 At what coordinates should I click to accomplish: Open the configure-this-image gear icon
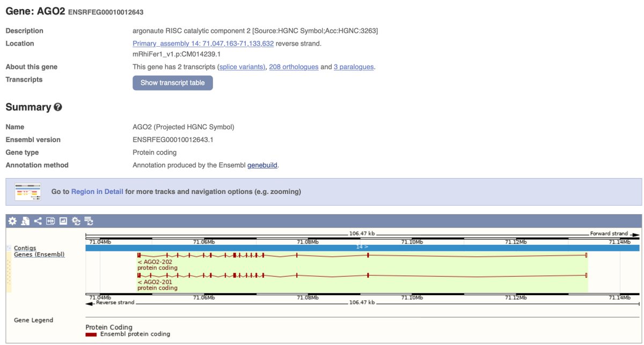tap(12, 221)
